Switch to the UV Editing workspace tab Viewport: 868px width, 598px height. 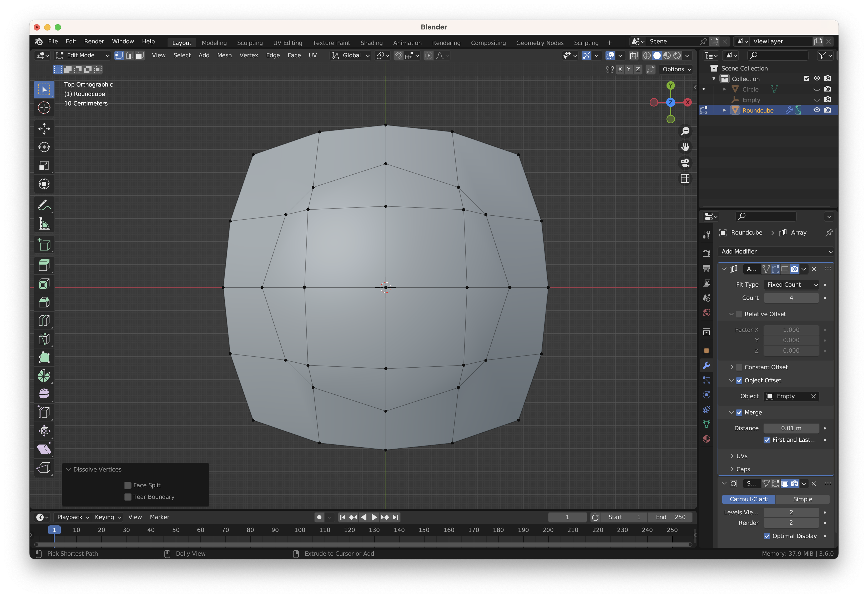[x=287, y=43]
